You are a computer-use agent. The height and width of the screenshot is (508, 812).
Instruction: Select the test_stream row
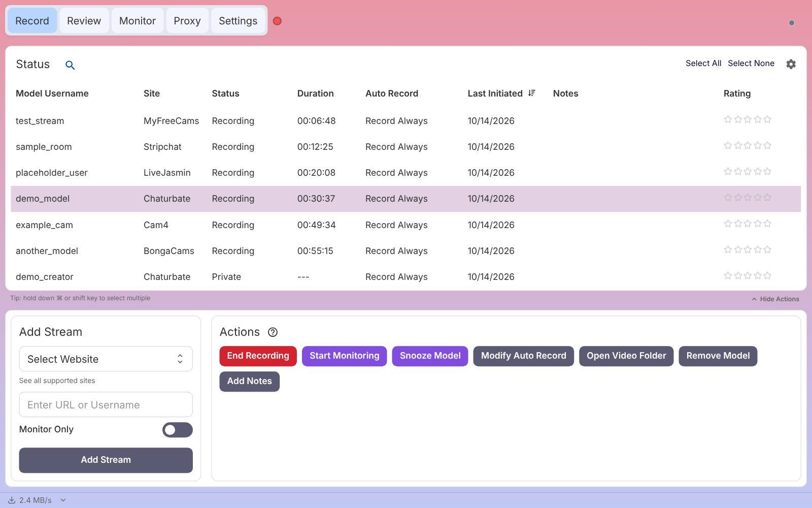tap(405, 121)
